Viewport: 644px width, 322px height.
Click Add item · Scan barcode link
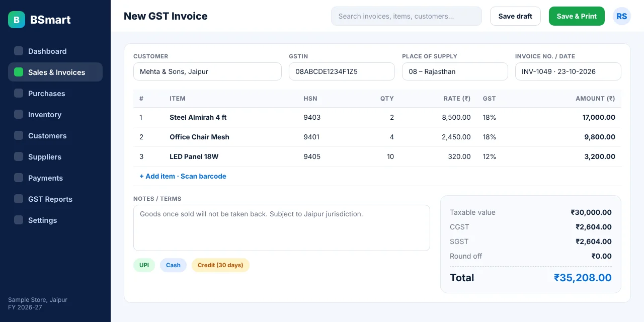pyautogui.click(x=183, y=176)
